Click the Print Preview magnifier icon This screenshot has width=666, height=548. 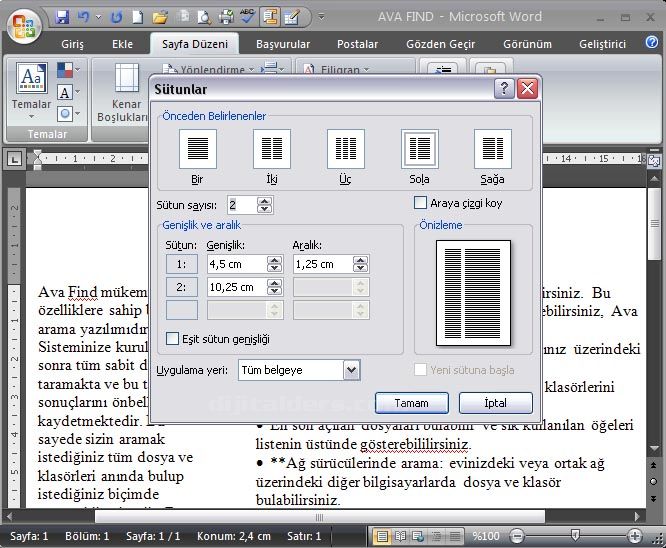[204, 17]
